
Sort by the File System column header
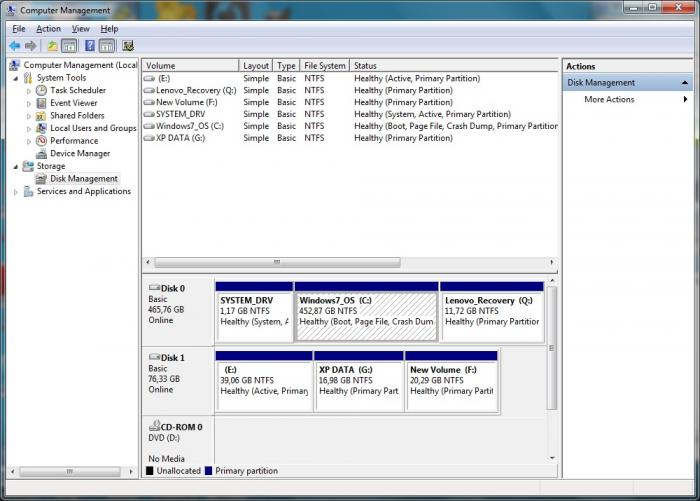click(x=325, y=66)
